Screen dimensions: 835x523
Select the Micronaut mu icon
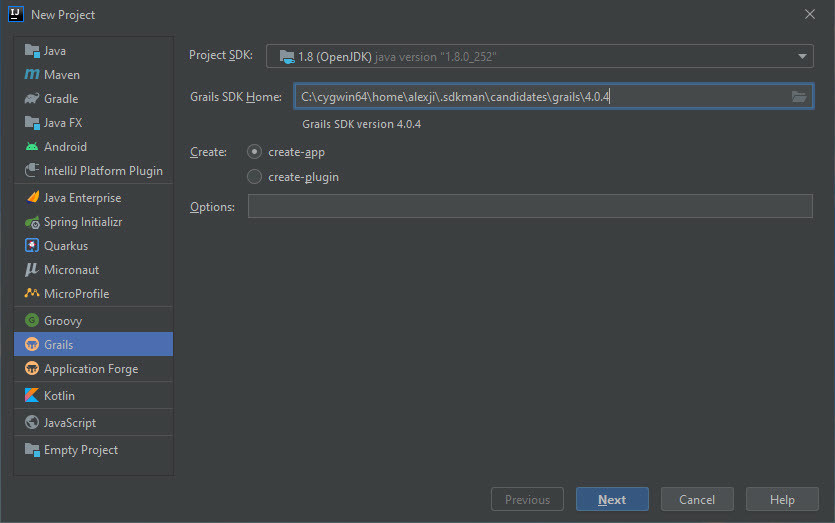pyautogui.click(x=32, y=269)
